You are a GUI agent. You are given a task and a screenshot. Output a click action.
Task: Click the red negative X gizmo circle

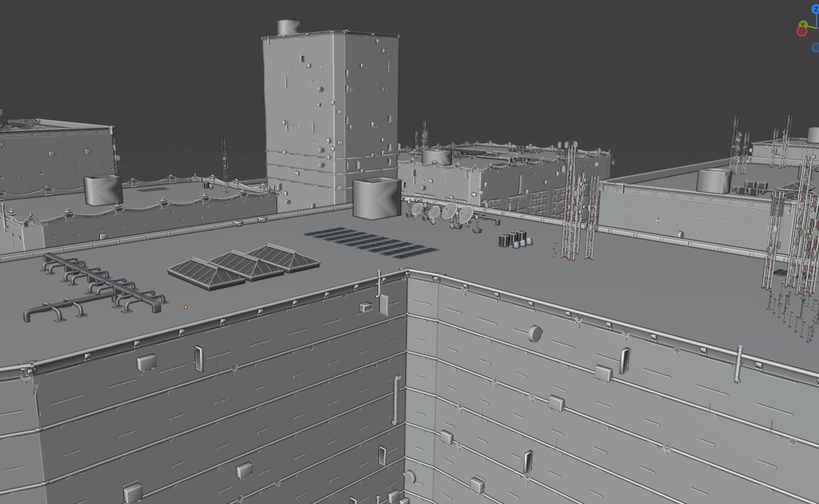(802, 31)
